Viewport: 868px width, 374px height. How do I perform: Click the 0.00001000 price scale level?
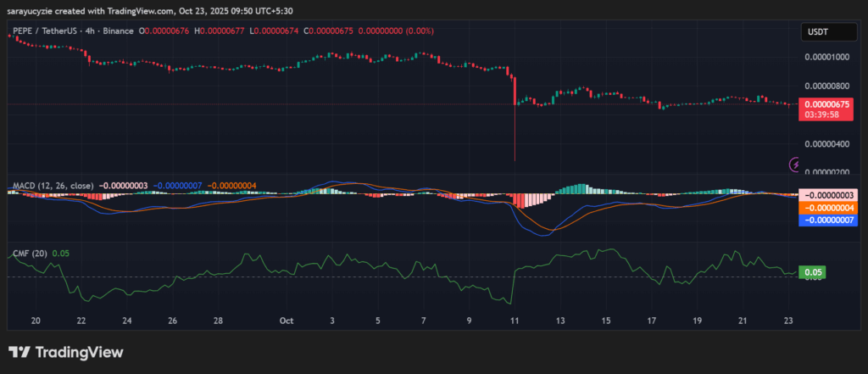coord(826,58)
